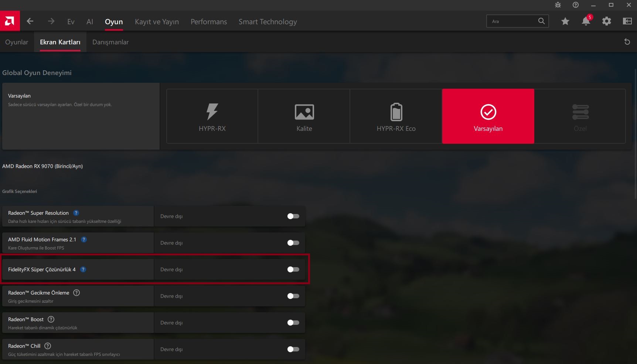
Task: Enable Radeon Super Resolution toggle
Action: pos(293,216)
